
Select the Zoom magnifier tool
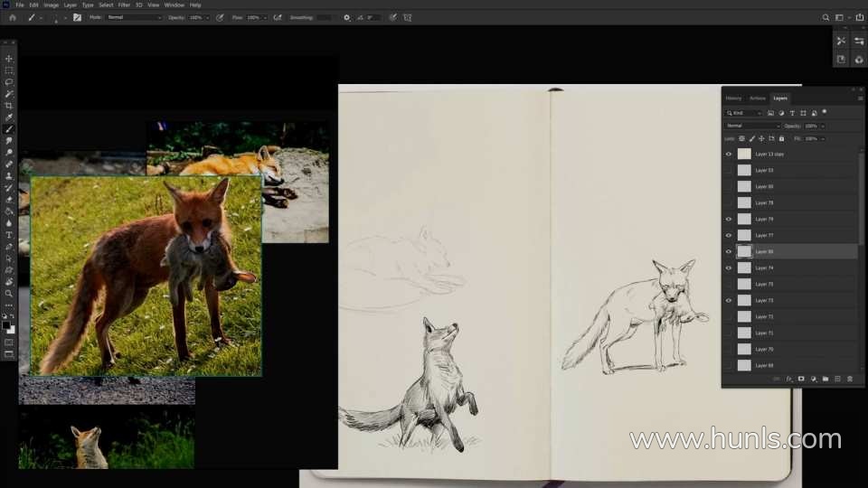[9, 294]
